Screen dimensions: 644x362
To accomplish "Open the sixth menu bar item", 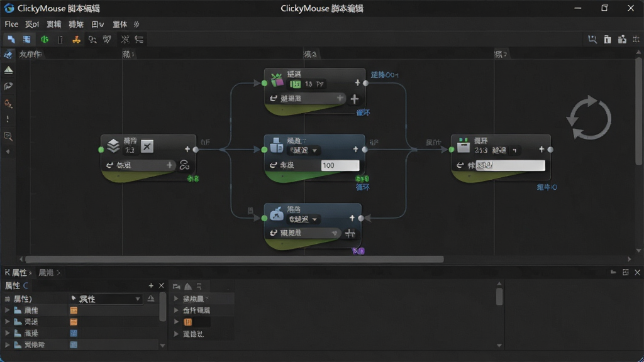I will (x=120, y=25).
